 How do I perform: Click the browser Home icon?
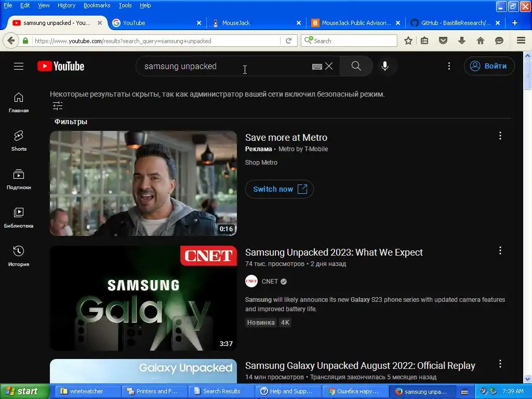tap(481, 41)
